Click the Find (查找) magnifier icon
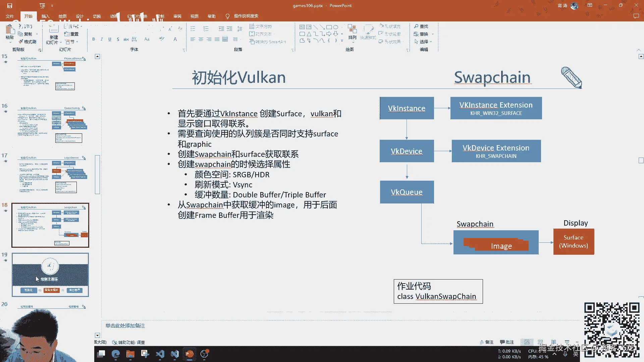 pyautogui.click(x=416, y=26)
